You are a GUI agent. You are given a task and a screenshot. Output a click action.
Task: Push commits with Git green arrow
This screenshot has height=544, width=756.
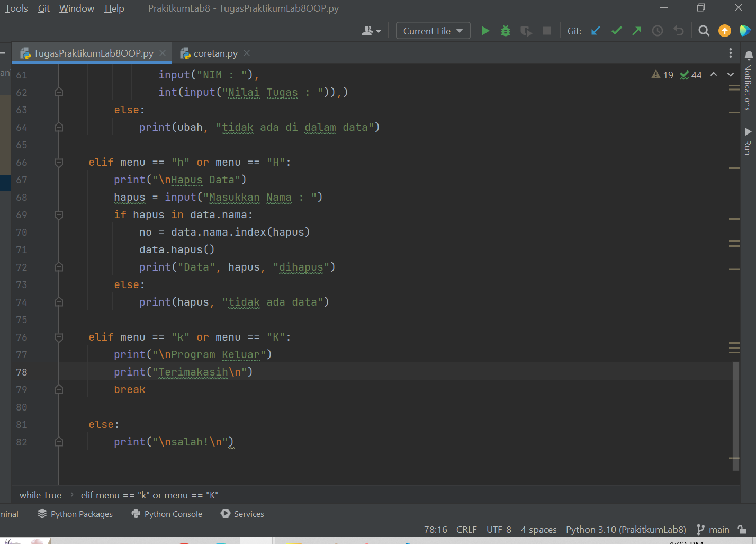pos(637,31)
